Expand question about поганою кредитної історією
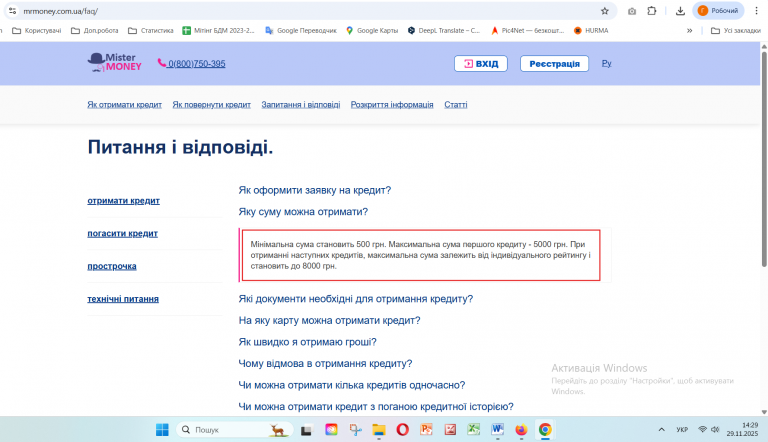This screenshot has width=768, height=442. tap(376, 407)
